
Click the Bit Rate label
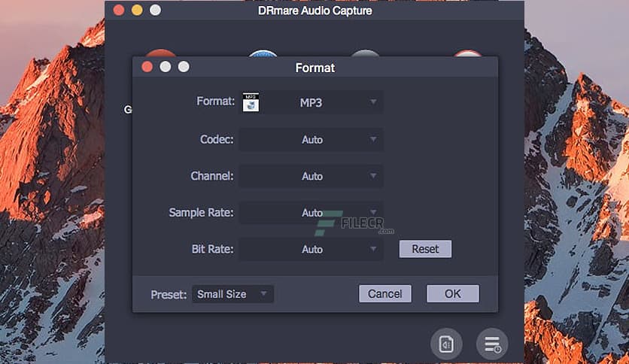(x=212, y=249)
